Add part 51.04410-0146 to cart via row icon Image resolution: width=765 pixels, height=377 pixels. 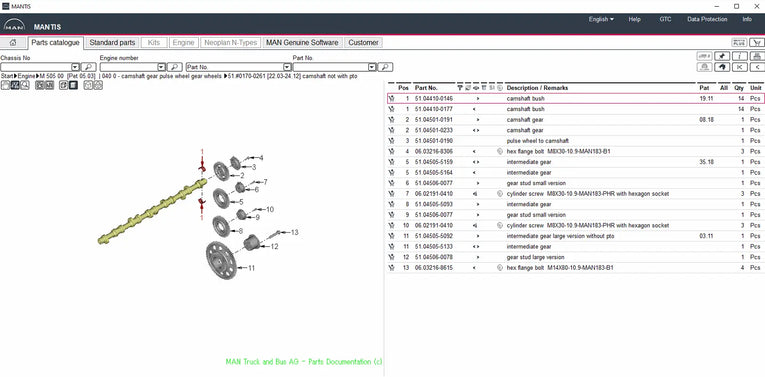(x=391, y=99)
